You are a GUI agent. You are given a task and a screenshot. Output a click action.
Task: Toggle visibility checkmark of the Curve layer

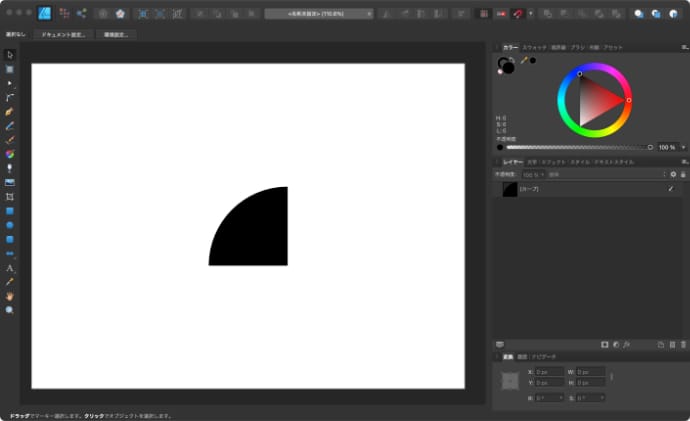[x=670, y=189]
